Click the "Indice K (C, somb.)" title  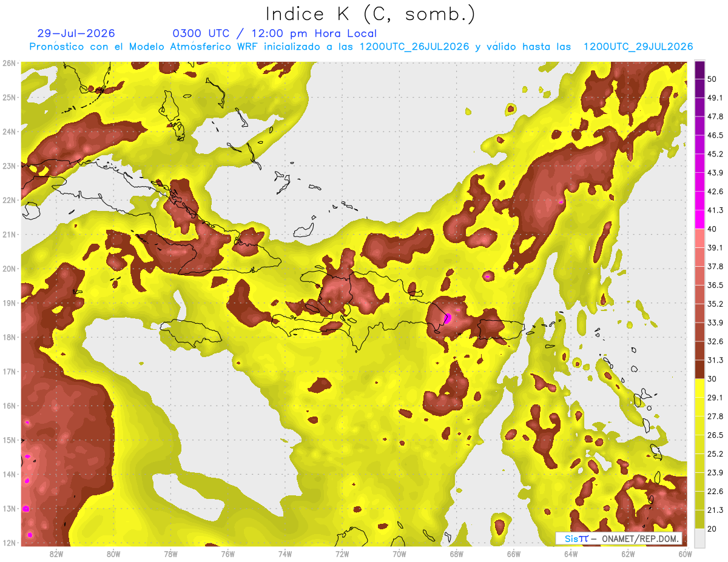[x=370, y=14]
